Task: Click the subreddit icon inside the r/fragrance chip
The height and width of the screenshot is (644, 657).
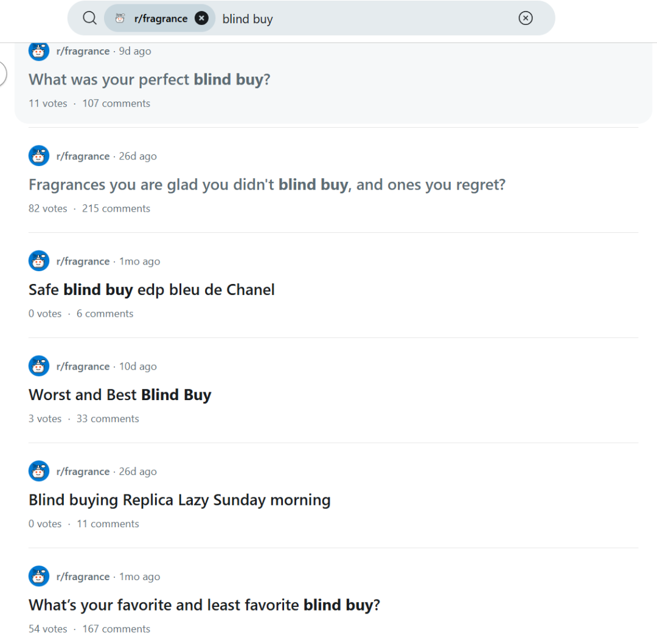Action: point(120,18)
